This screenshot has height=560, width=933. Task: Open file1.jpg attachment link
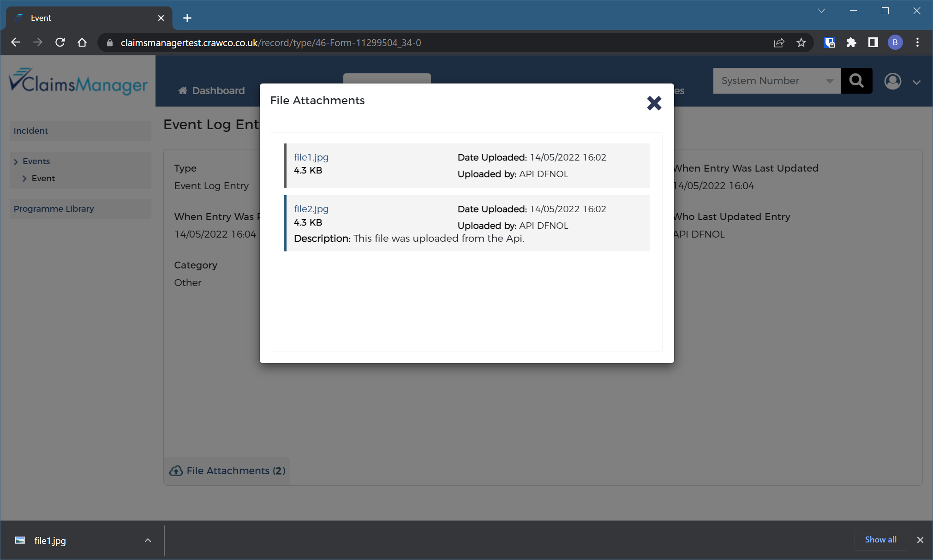point(311,156)
